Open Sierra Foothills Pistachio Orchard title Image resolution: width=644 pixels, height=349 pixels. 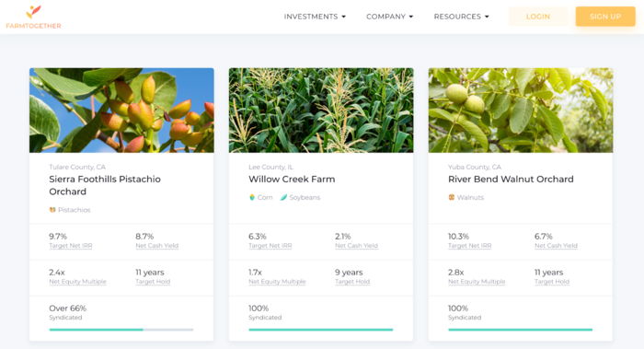105,185
